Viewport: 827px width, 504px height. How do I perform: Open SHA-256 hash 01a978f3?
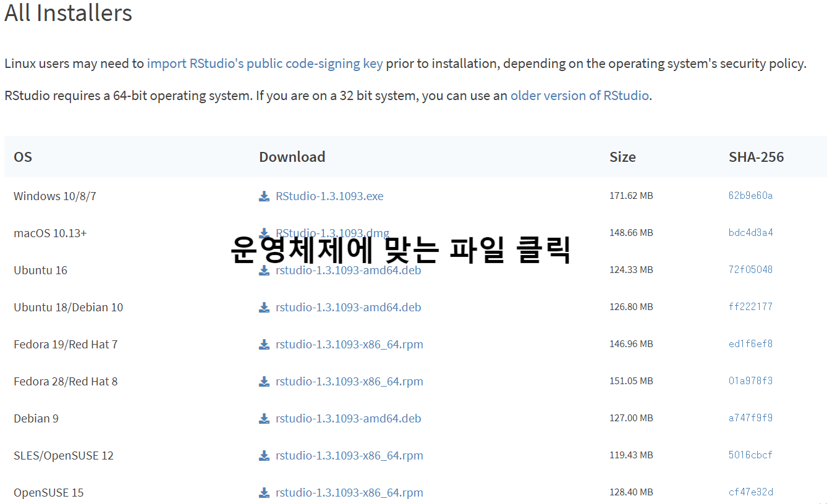tap(750, 381)
